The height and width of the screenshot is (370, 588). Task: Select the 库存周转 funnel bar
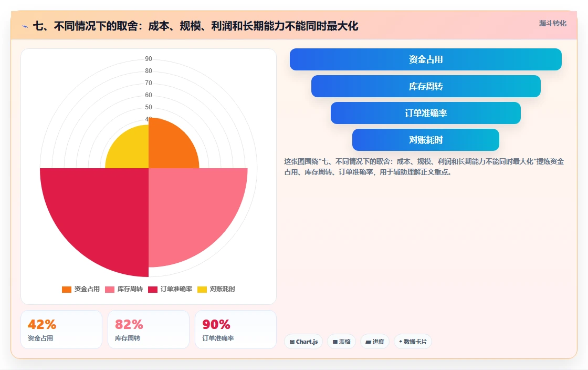[x=426, y=86]
